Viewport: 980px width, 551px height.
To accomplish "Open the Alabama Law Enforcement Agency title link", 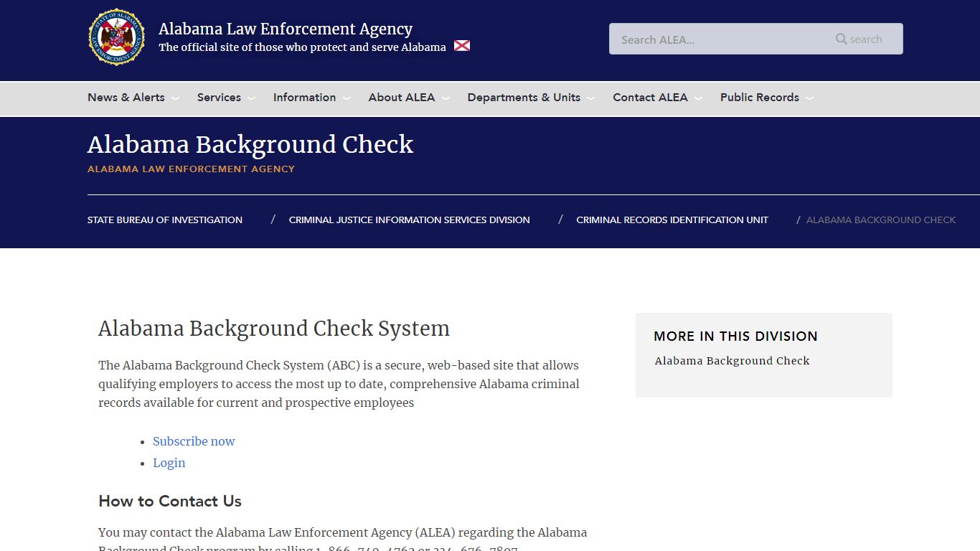I will [286, 29].
